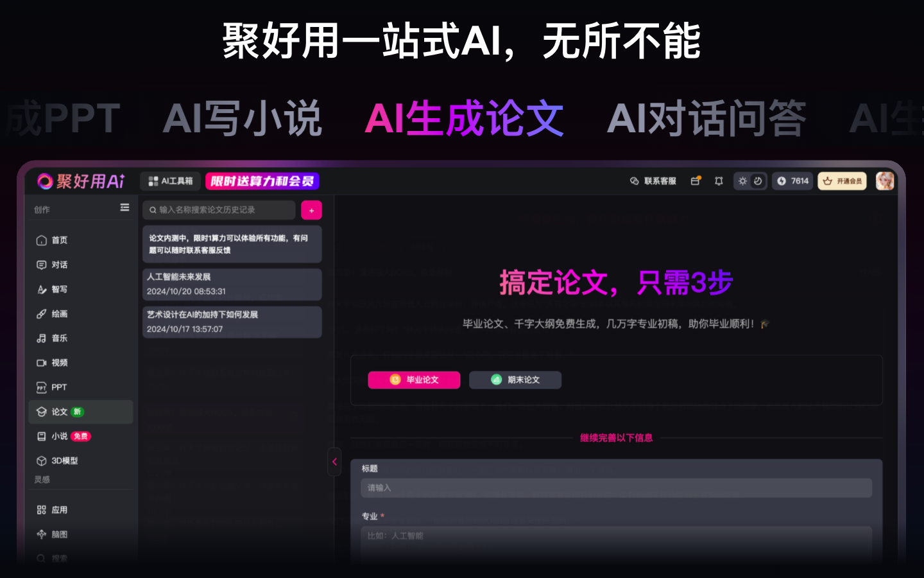Read the 论文内测中 notice card
924x578 pixels.
pos(232,244)
